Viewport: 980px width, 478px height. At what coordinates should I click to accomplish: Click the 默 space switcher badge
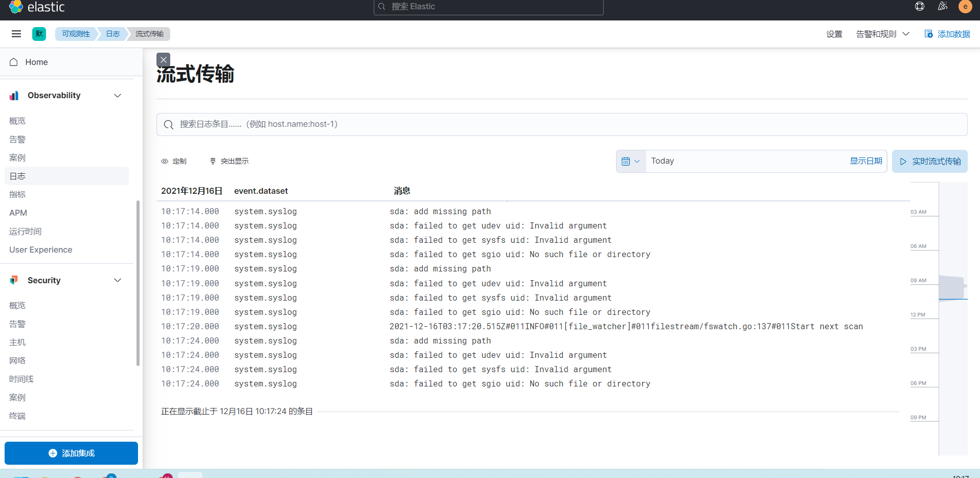click(x=39, y=34)
